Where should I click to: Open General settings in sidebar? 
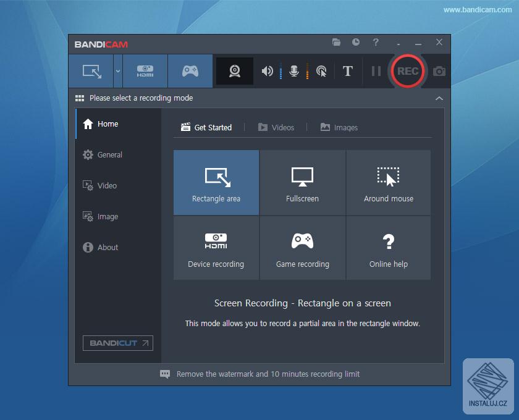(x=118, y=154)
